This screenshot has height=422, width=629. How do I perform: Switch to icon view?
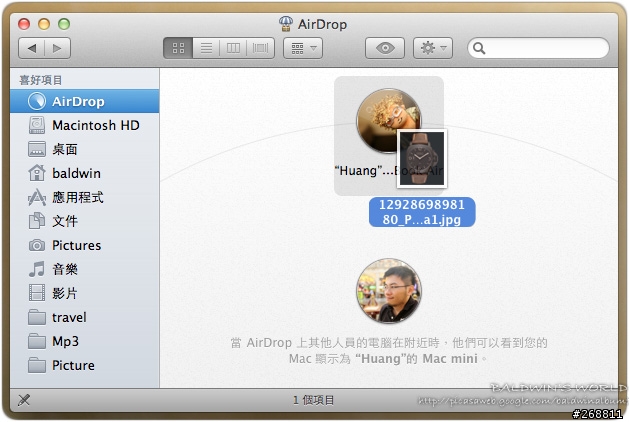(178, 49)
